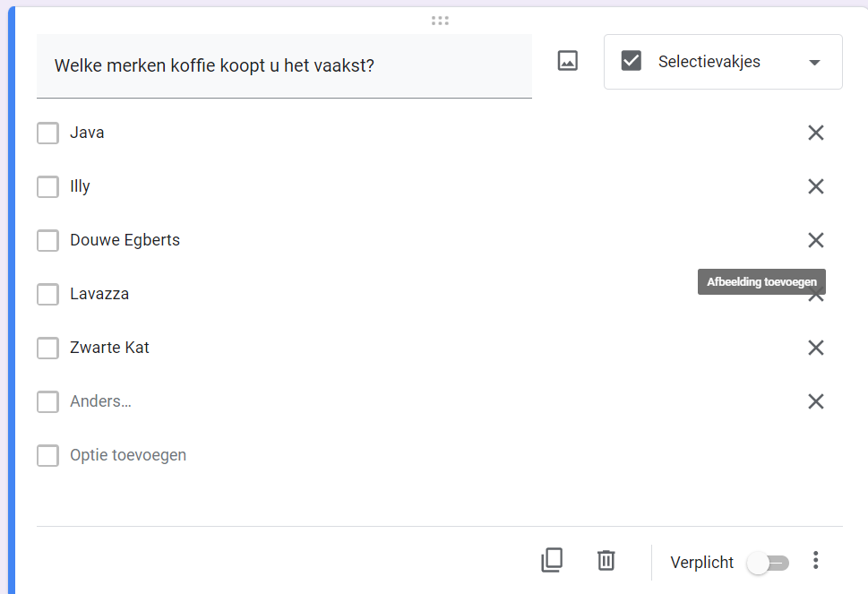
Task: Click Optie toevoegen to add an option
Action: point(128,455)
